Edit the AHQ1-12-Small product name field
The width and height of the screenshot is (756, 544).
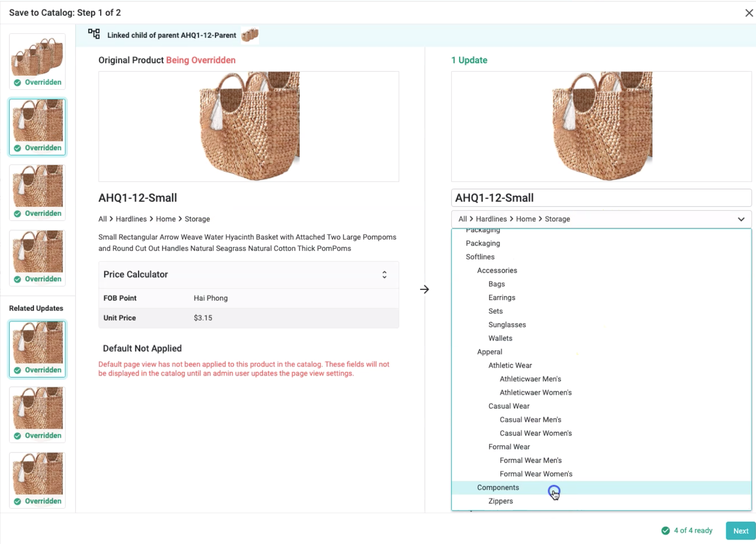click(601, 198)
